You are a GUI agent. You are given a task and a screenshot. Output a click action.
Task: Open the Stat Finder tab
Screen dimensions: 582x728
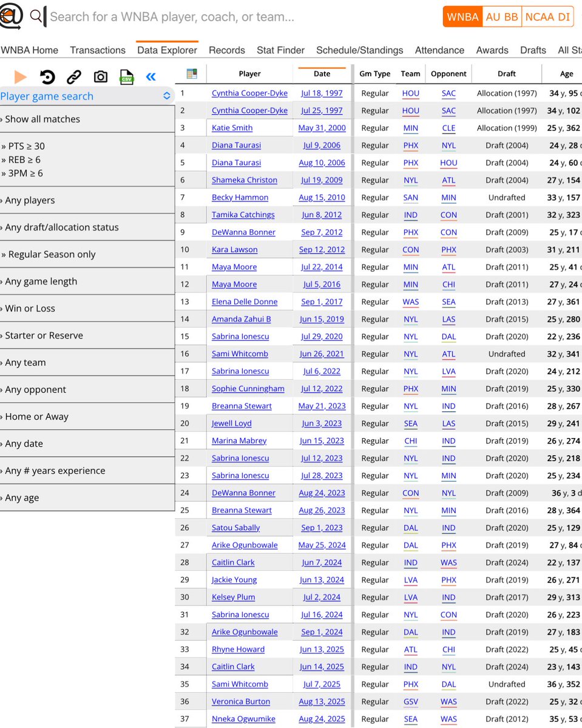[x=280, y=50]
